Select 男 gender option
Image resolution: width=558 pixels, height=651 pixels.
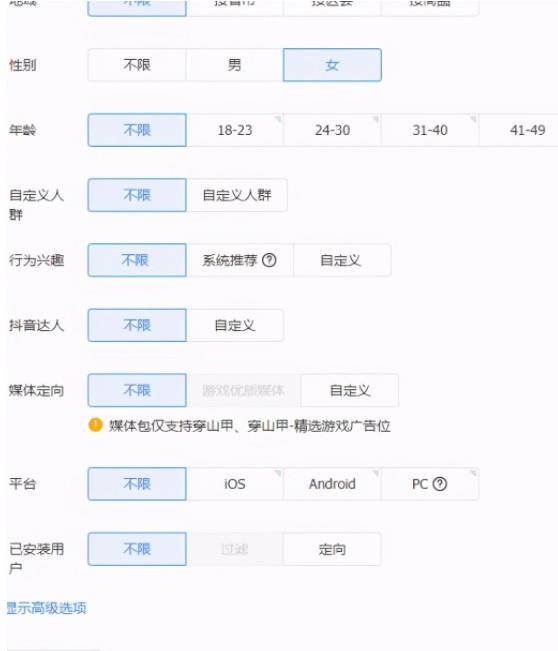(x=235, y=65)
